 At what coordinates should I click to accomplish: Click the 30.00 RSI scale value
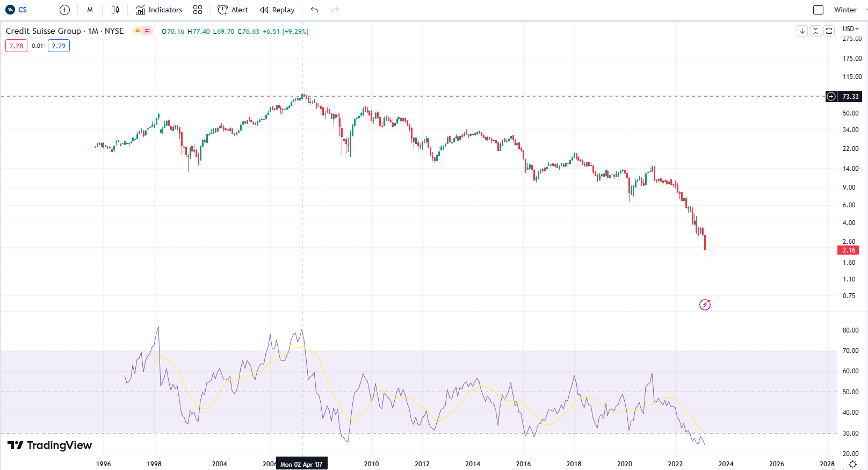(850, 433)
